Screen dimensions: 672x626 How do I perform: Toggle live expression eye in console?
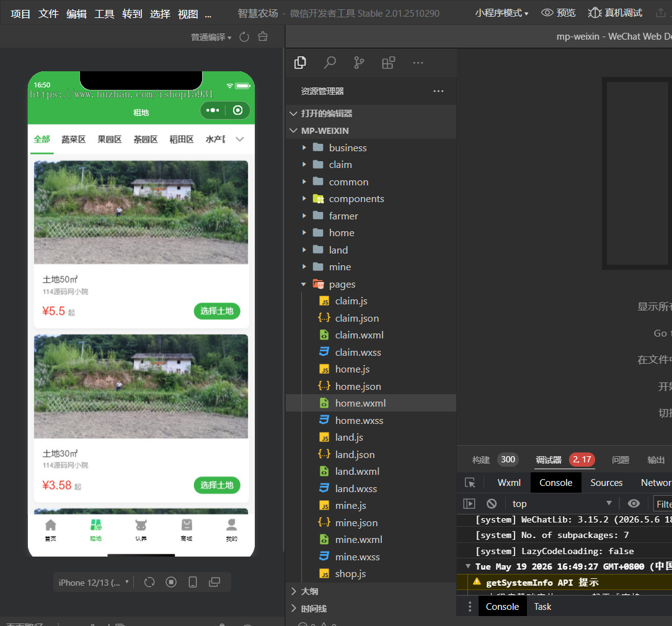pyautogui.click(x=634, y=503)
